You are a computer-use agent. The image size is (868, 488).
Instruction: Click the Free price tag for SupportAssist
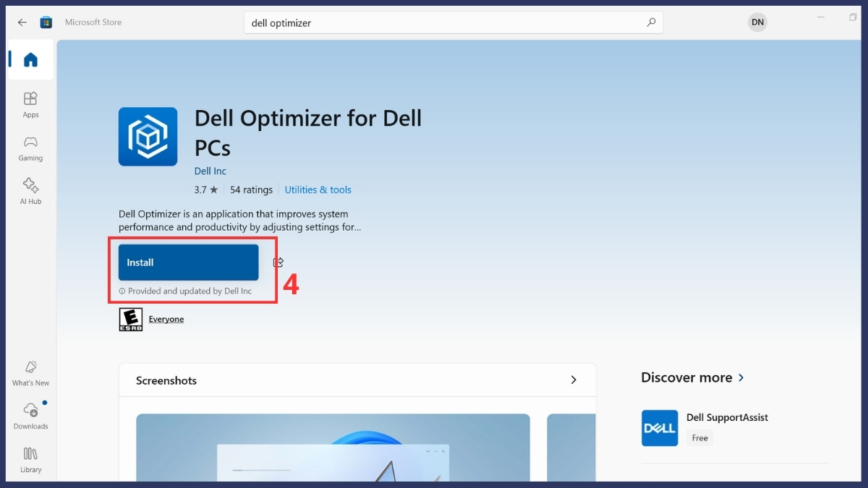click(x=699, y=438)
